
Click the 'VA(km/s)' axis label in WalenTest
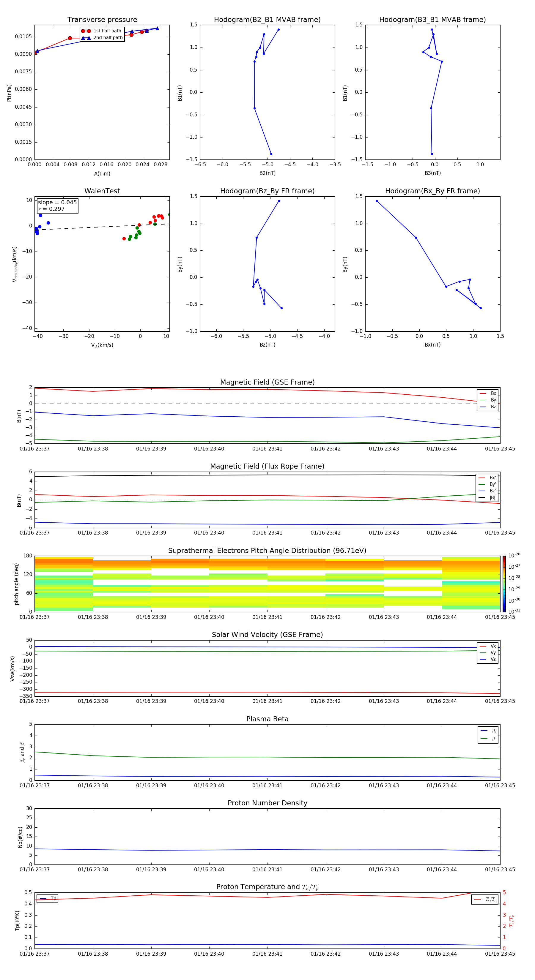pos(102,345)
